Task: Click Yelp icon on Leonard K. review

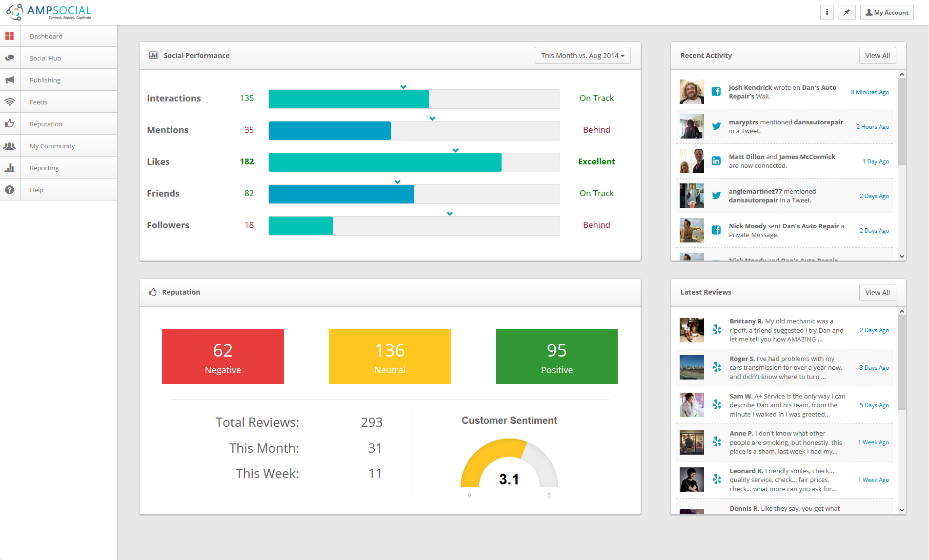Action: click(717, 479)
